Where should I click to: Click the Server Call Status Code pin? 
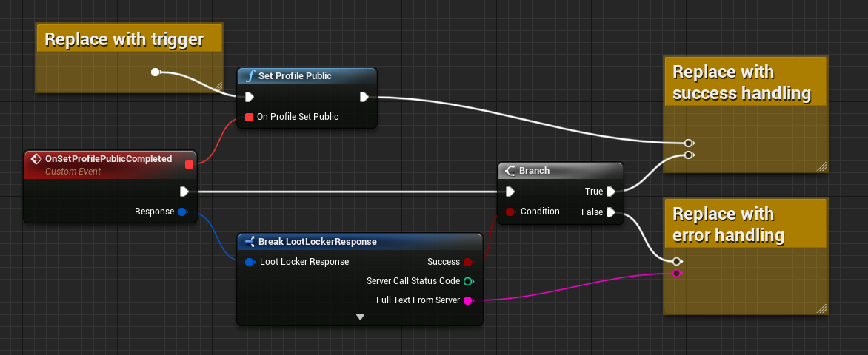(468, 281)
